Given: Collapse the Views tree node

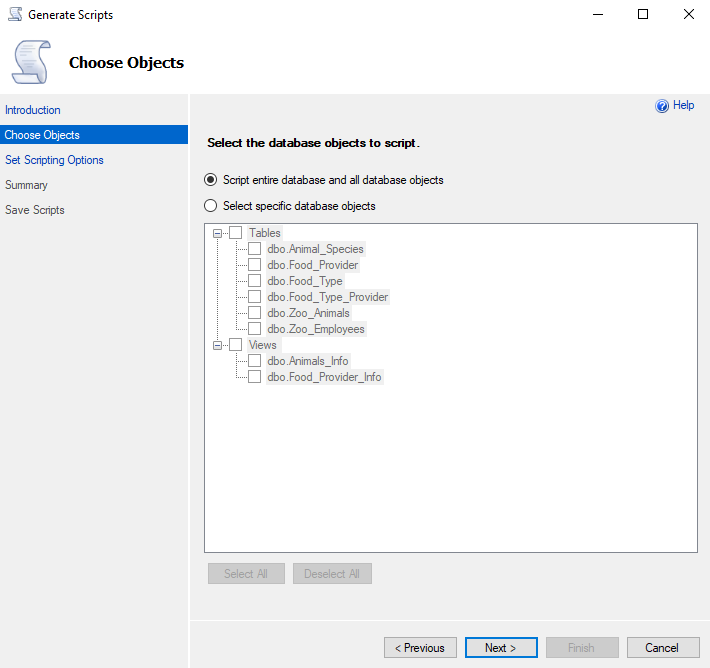Looking at the screenshot, I should [x=217, y=345].
